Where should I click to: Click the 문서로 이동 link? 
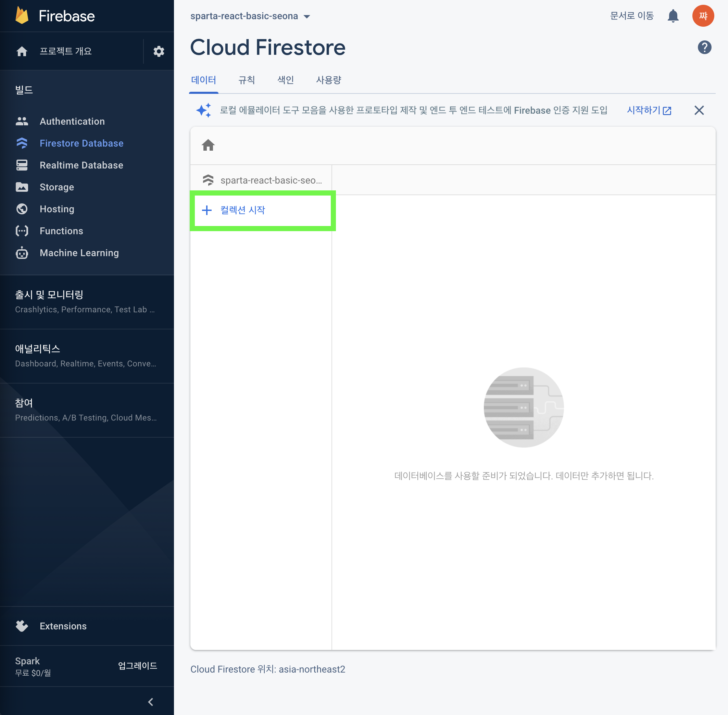(x=631, y=16)
